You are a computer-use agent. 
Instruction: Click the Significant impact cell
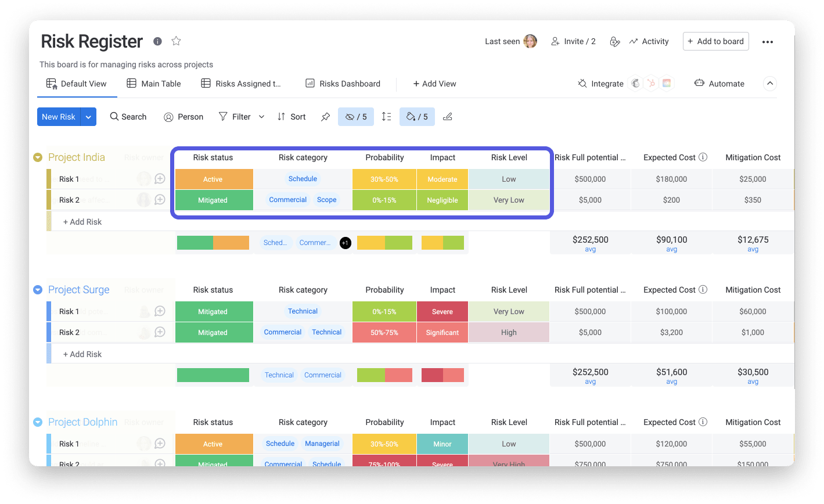tap(442, 333)
